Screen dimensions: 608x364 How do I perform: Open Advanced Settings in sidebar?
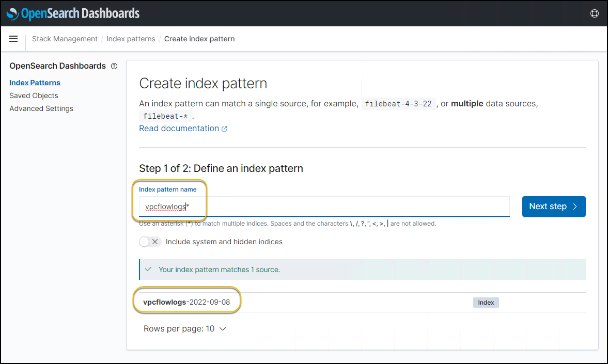[x=41, y=108]
